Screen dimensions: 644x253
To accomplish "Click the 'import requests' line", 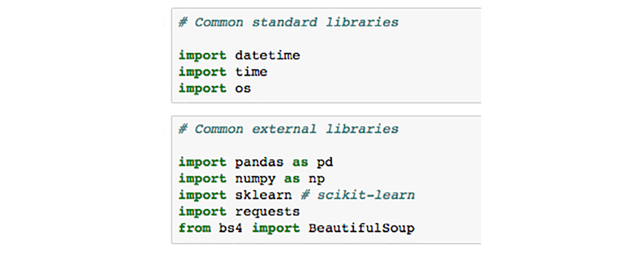I will 239,212.
